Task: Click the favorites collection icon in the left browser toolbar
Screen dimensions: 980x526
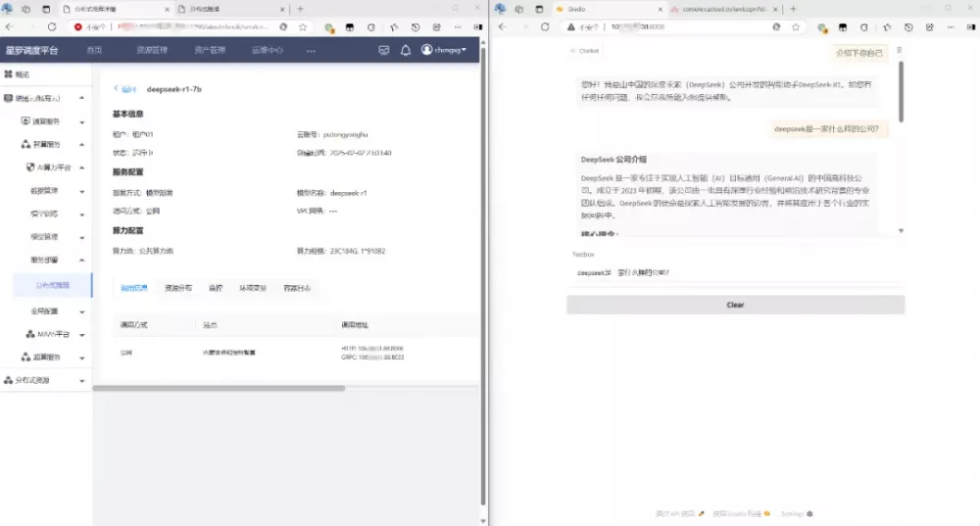Action: [394, 26]
